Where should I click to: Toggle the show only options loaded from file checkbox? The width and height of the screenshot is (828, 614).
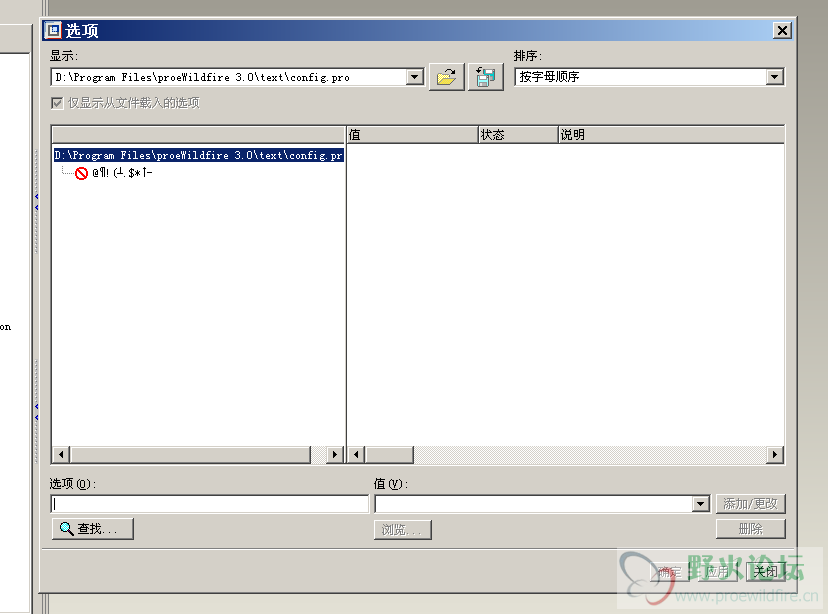point(57,103)
